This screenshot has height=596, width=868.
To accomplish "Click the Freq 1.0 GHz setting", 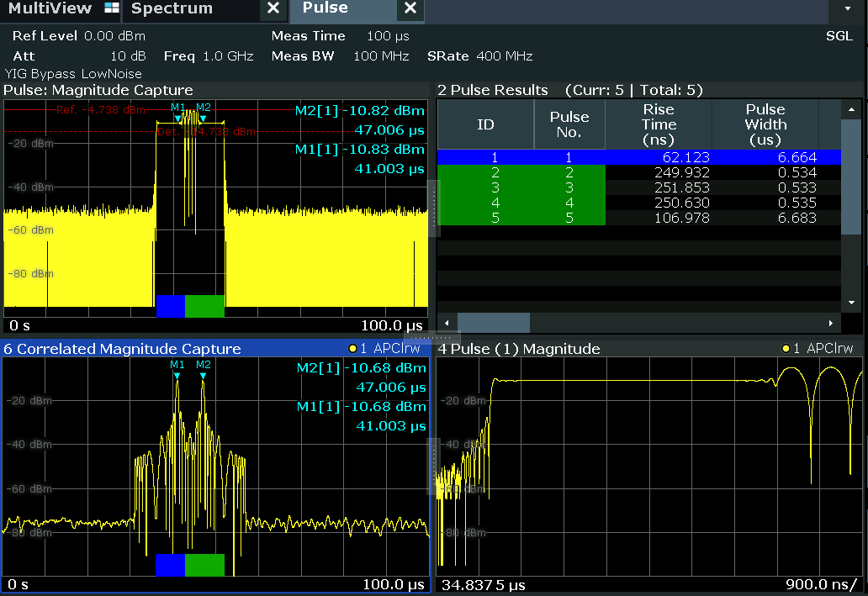I will coord(209,56).
